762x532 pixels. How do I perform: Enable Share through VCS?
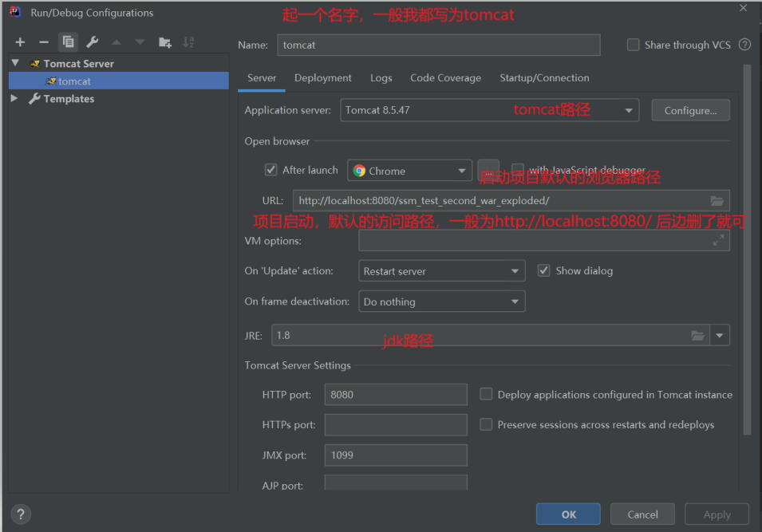633,45
